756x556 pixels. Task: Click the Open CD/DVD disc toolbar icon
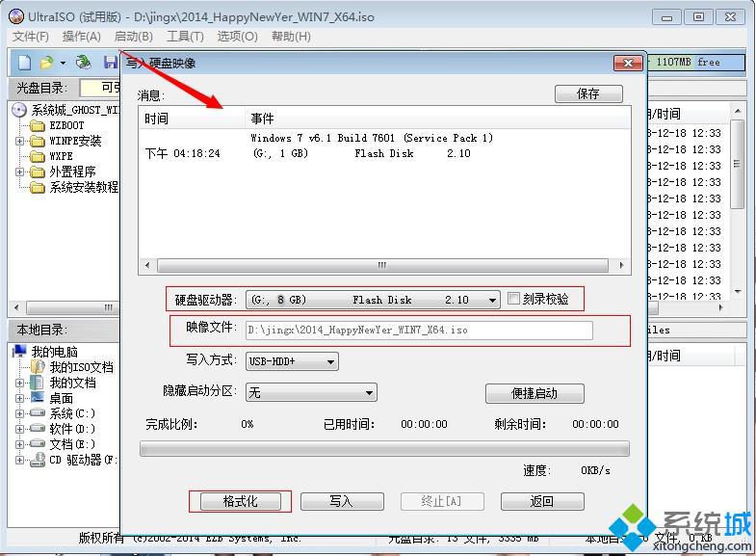pos(84,63)
